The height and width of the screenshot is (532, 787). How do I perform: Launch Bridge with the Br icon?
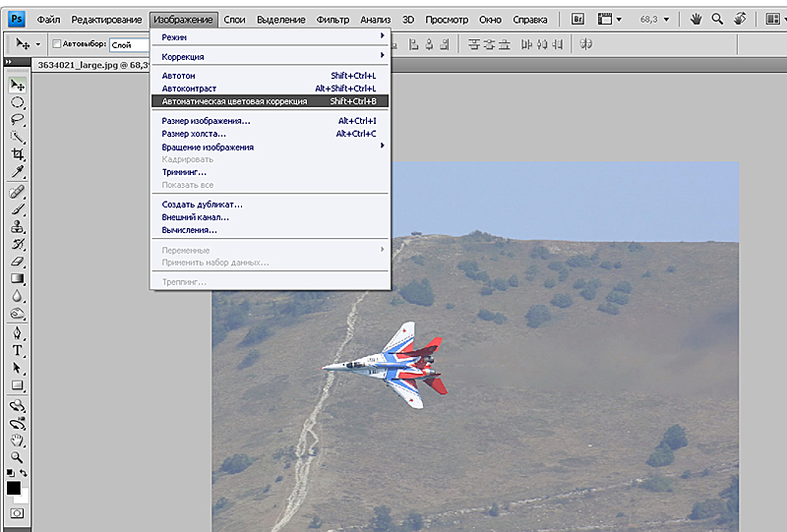click(577, 19)
